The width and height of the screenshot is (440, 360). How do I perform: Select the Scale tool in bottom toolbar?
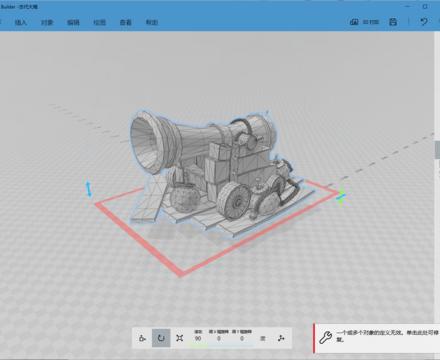tap(180, 338)
